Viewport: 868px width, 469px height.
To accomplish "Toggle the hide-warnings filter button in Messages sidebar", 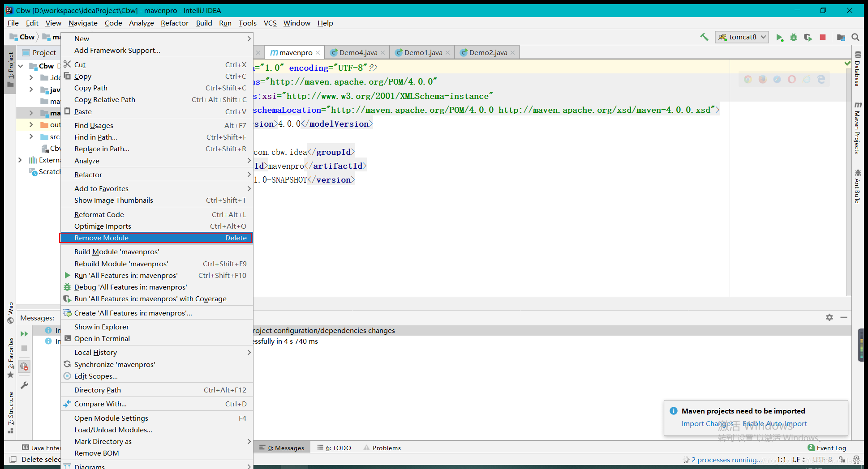I will (x=24, y=367).
